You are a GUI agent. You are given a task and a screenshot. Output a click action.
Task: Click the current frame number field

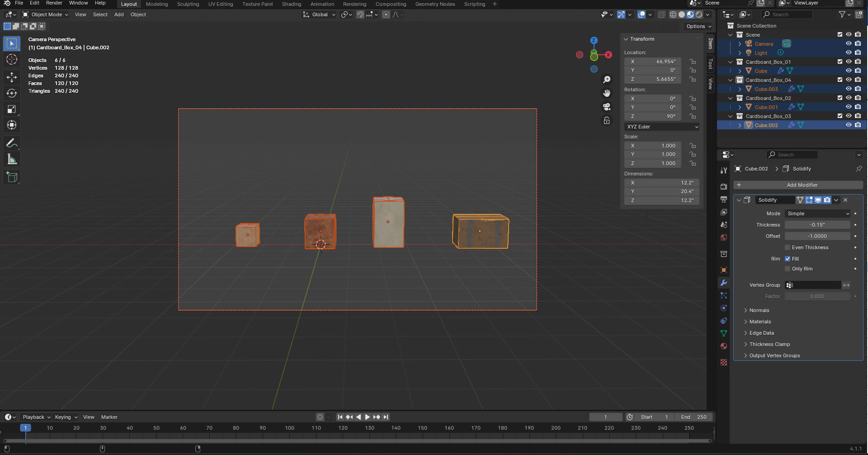(x=605, y=417)
